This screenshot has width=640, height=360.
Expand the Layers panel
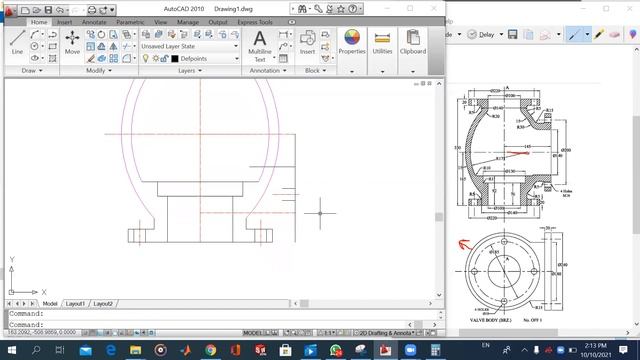[190, 70]
